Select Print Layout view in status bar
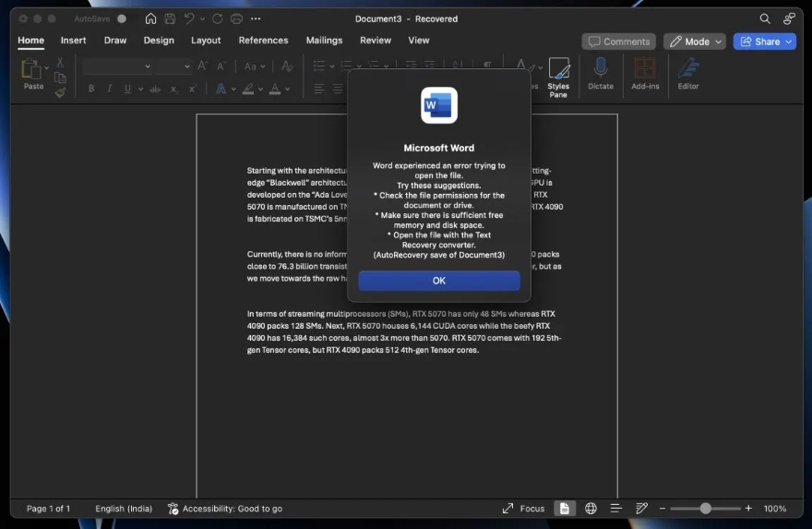 point(565,509)
